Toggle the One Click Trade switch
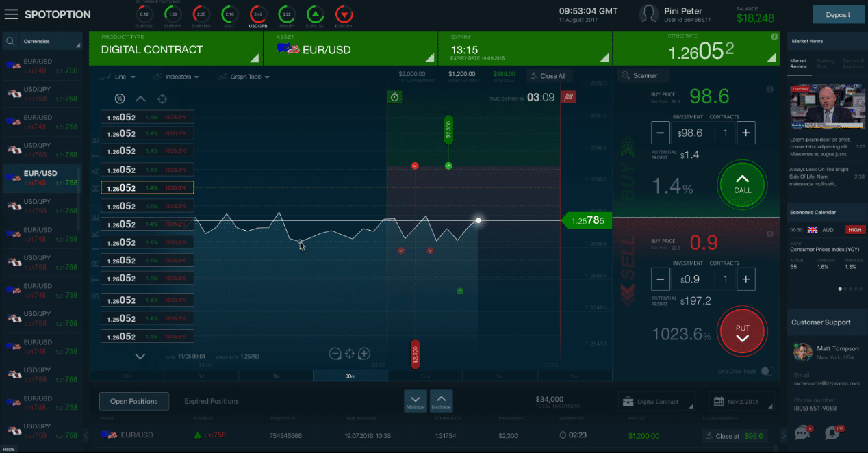868x453 pixels. pos(767,372)
